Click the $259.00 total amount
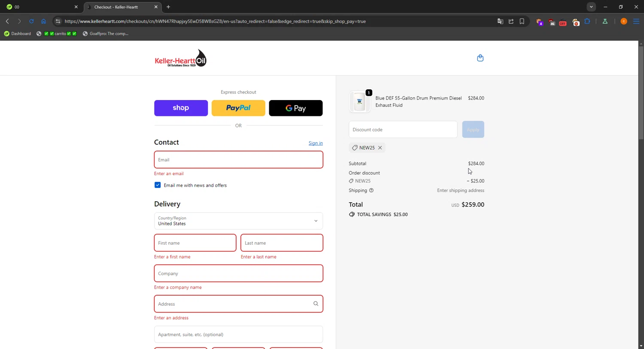The width and height of the screenshot is (644, 349). (x=473, y=205)
